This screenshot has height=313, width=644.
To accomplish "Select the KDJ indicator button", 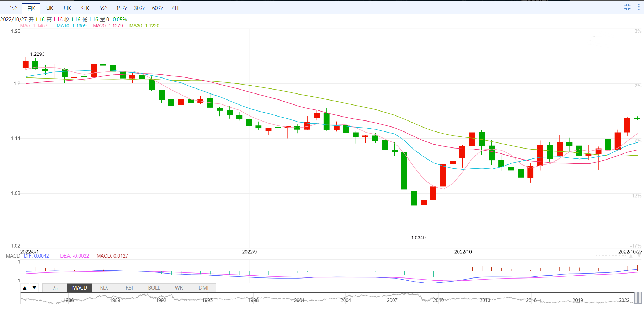I will point(105,288).
